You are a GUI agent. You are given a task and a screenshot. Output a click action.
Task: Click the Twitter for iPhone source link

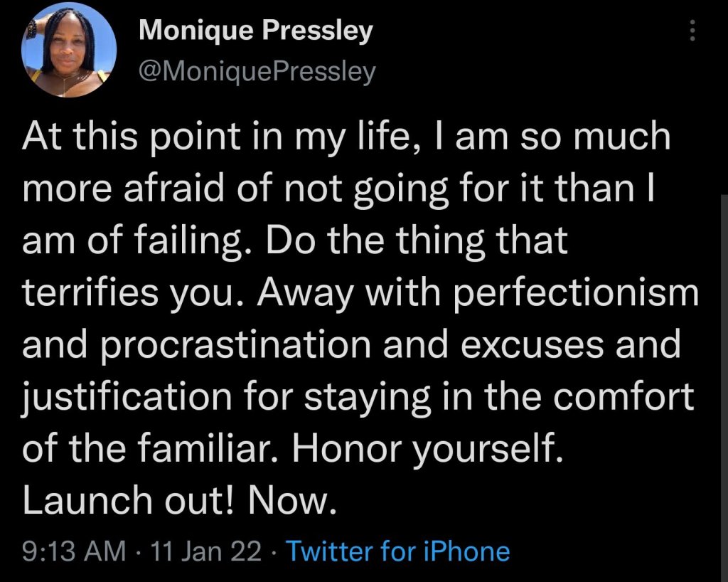click(x=397, y=551)
